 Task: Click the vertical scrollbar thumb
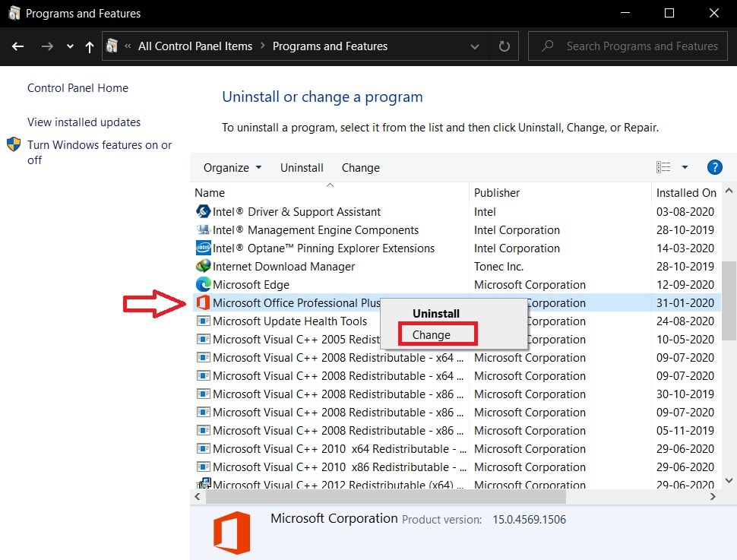tap(729, 300)
